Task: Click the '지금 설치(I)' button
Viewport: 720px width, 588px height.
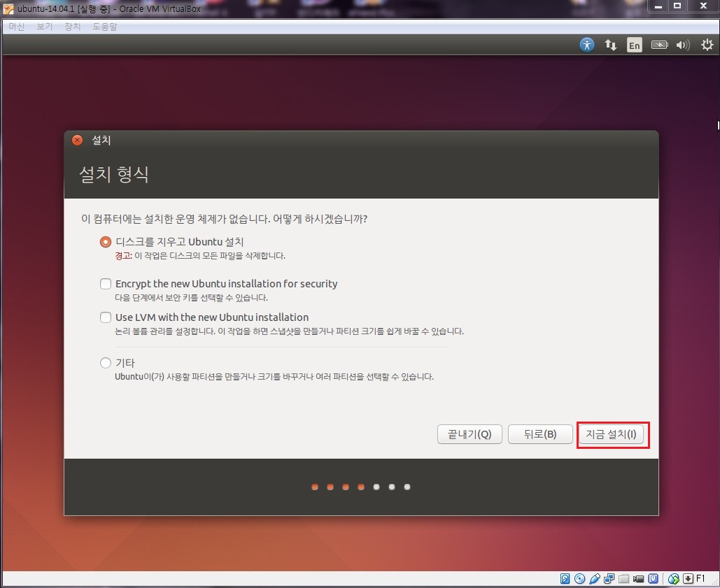Action: (613, 434)
